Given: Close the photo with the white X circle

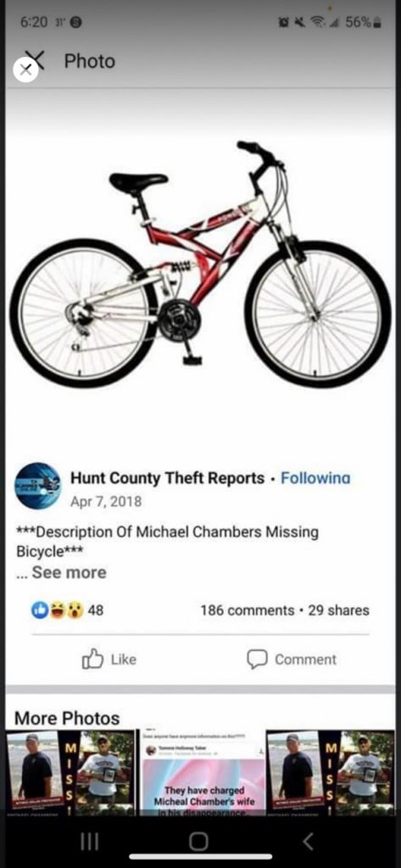Looking at the screenshot, I should pos(25,70).
